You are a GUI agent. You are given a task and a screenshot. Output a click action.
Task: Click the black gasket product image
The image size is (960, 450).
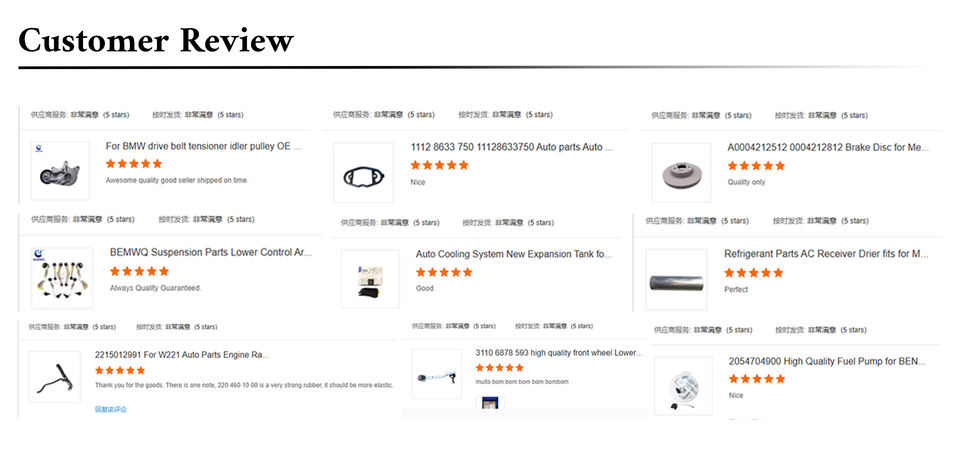tap(363, 173)
